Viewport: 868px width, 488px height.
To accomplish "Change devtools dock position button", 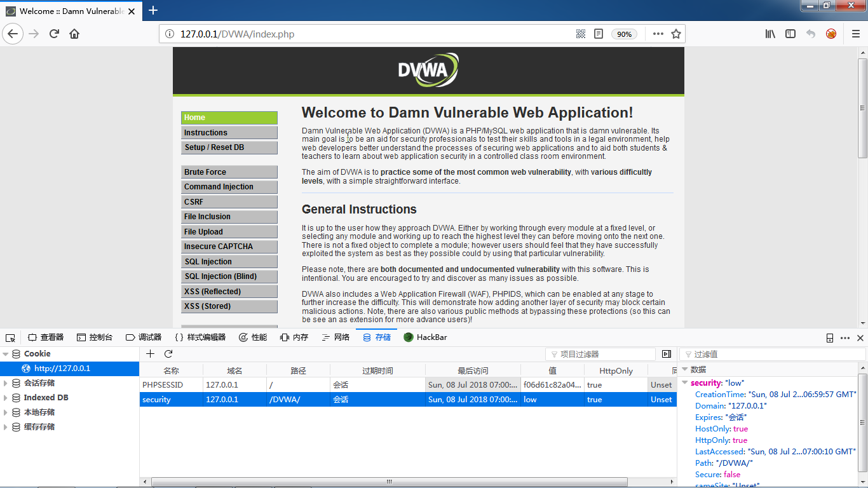I will [x=830, y=338].
